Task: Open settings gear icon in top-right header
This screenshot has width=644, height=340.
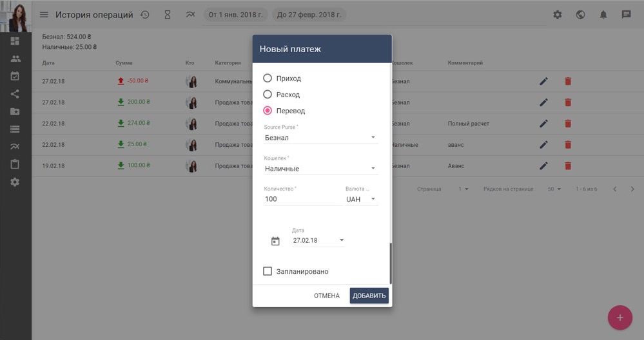Action: click(558, 15)
